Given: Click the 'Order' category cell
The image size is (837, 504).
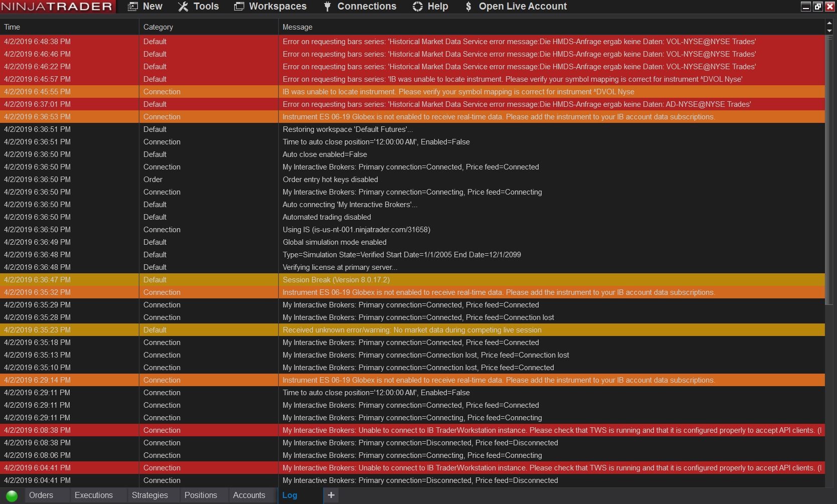Looking at the screenshot, I should click(209, 180).
